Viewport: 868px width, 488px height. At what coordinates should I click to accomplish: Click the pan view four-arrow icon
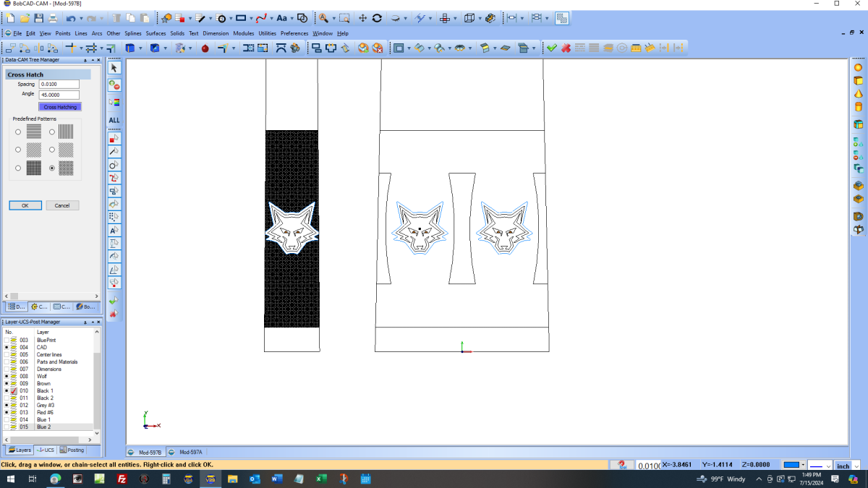362,18
